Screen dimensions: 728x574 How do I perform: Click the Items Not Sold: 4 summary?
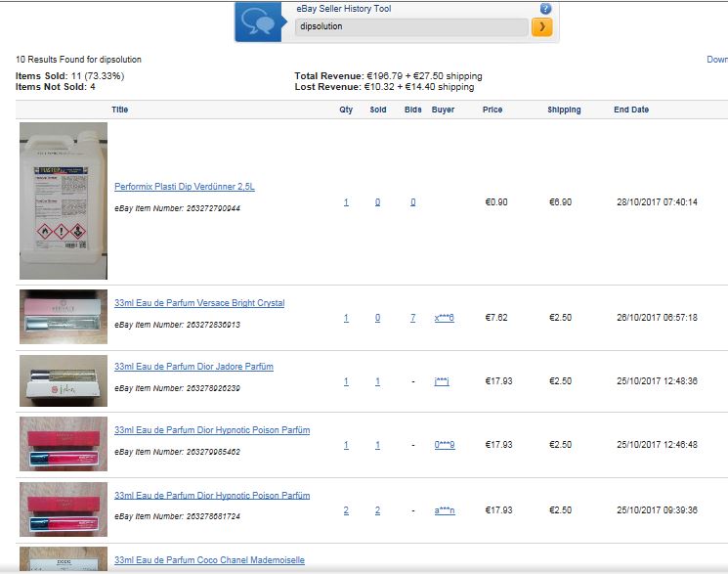[56, 87]
